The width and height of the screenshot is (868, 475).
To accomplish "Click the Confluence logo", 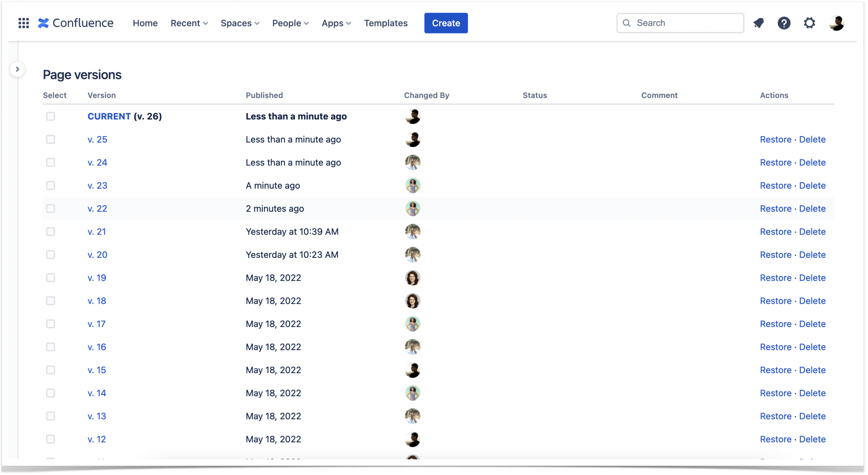I will tap(75, 23).
